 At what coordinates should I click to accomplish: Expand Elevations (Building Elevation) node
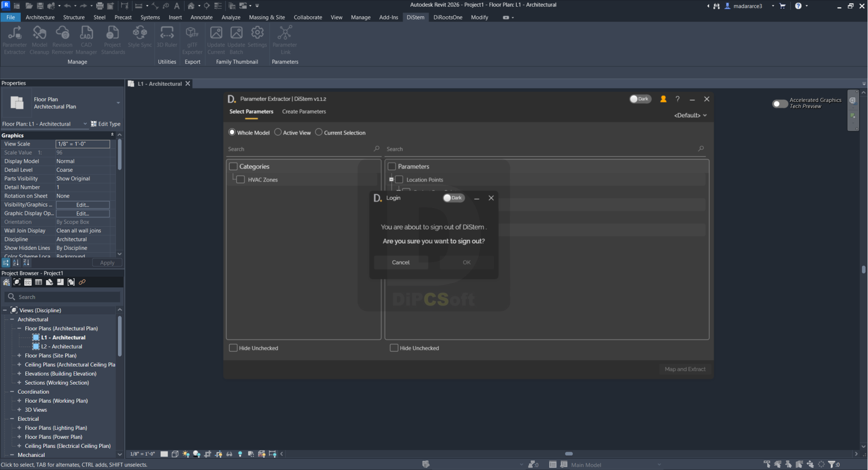[19, 374]
